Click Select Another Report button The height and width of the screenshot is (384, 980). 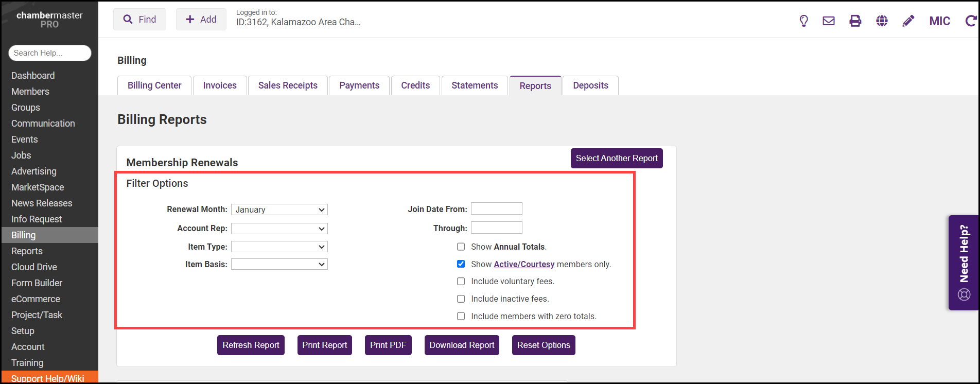click(x=616, y=159)
